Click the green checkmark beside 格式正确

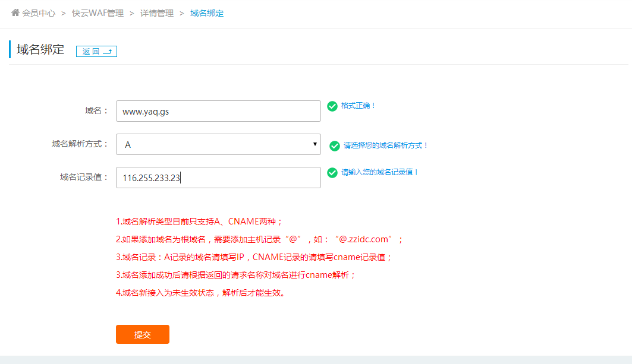click(332, 106)
